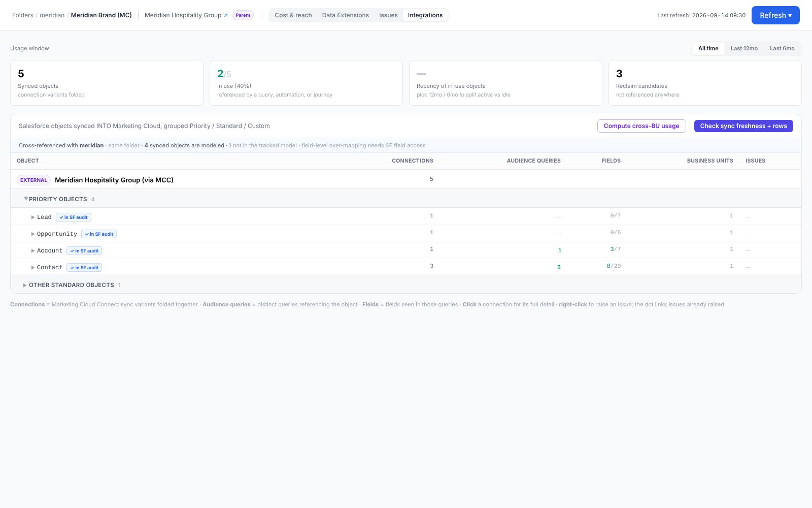Click the Connections column header
This screenshot has height=508, width=812.
tap(412, 161)
